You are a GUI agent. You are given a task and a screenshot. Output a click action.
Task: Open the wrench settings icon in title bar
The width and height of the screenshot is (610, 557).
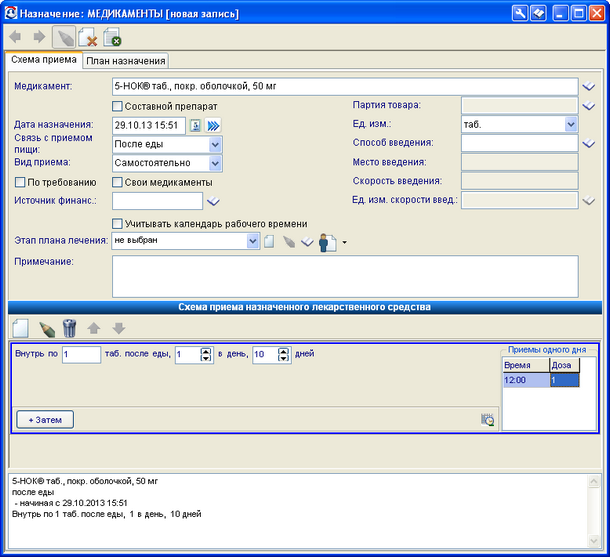pos(520,14)
